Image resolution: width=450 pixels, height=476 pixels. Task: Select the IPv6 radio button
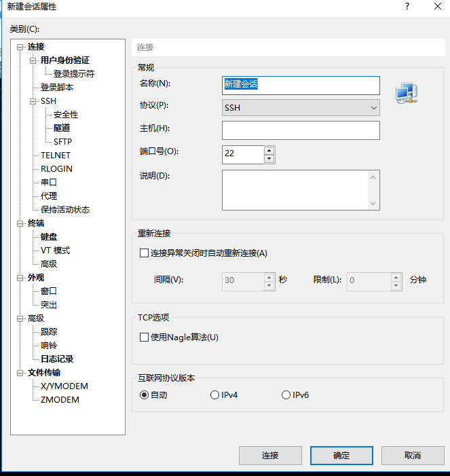click(x=286, y=395)
